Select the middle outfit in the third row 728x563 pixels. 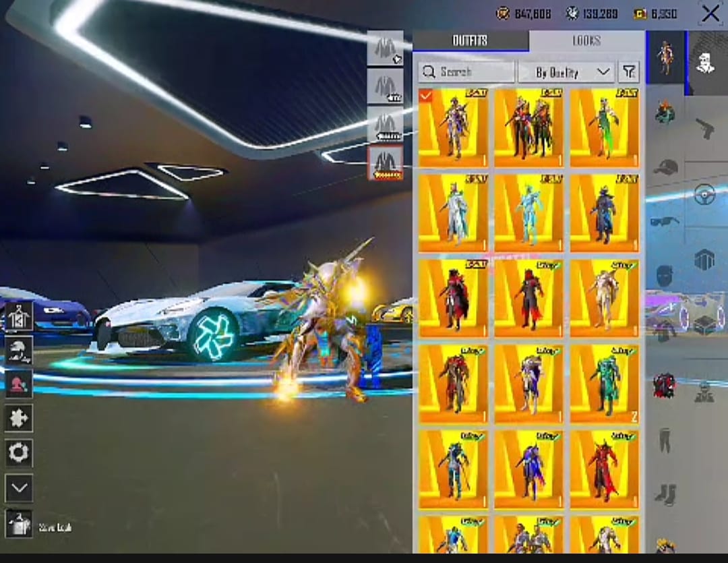coord(529,299)
